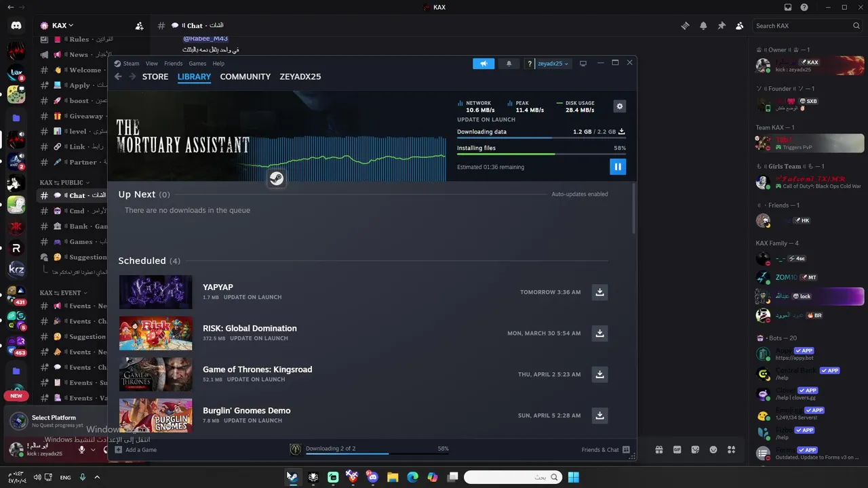Download Burglin' Gnomes Demo update now

pyautogui.click(x=599, y=415)
